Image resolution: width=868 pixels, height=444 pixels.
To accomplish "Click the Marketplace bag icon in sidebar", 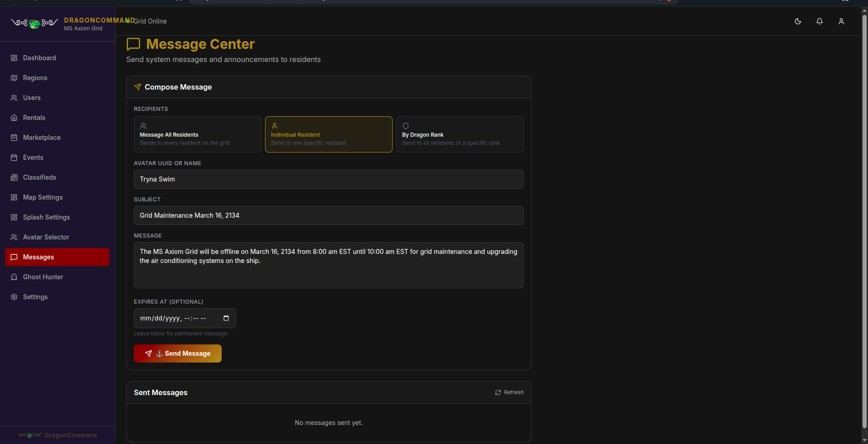I will pos(14,138).
